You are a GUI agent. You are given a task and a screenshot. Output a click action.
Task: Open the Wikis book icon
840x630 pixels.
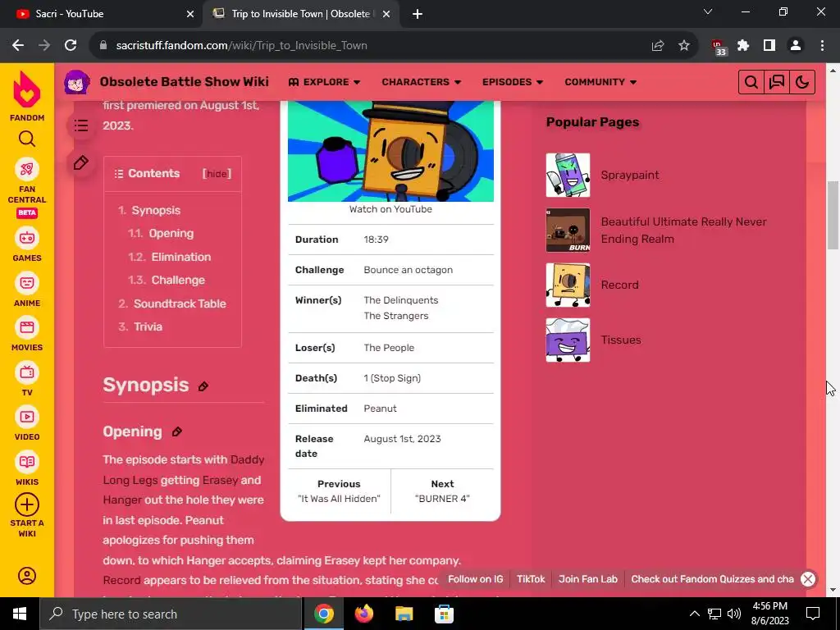point(27,462)
